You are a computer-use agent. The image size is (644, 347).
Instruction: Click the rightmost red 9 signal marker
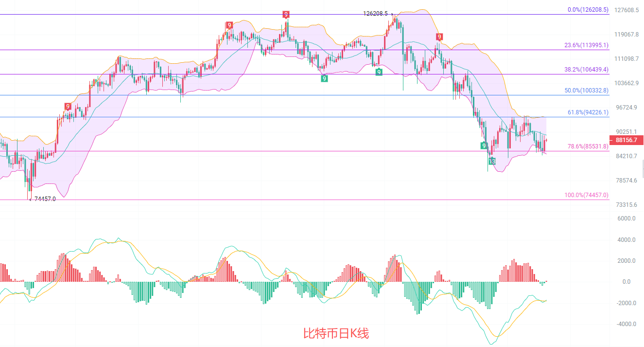click(439, 37)
